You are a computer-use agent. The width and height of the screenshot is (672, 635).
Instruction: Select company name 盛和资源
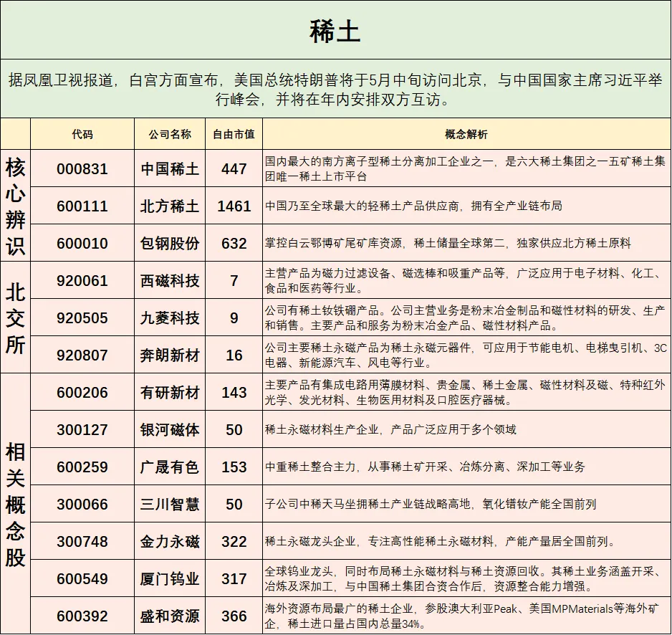tap(170, 616)
